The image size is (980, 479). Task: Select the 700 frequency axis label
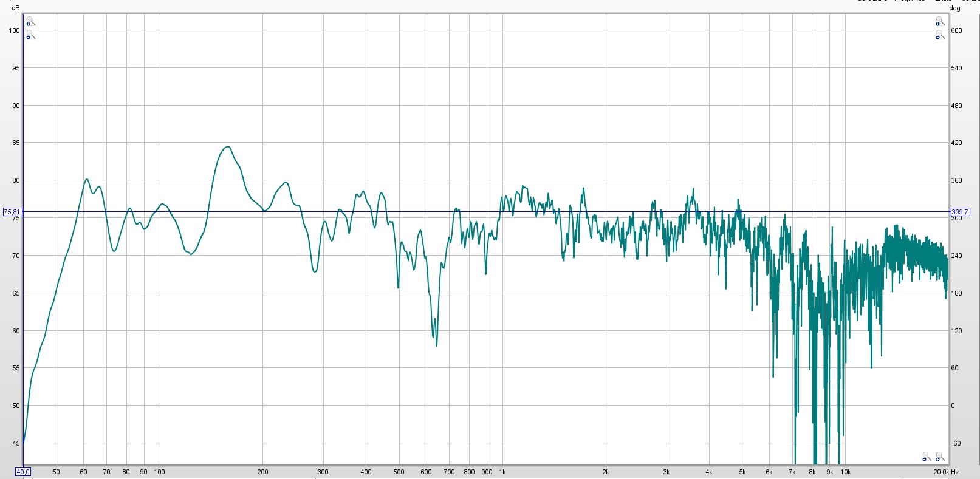click(x=449, y=472)
